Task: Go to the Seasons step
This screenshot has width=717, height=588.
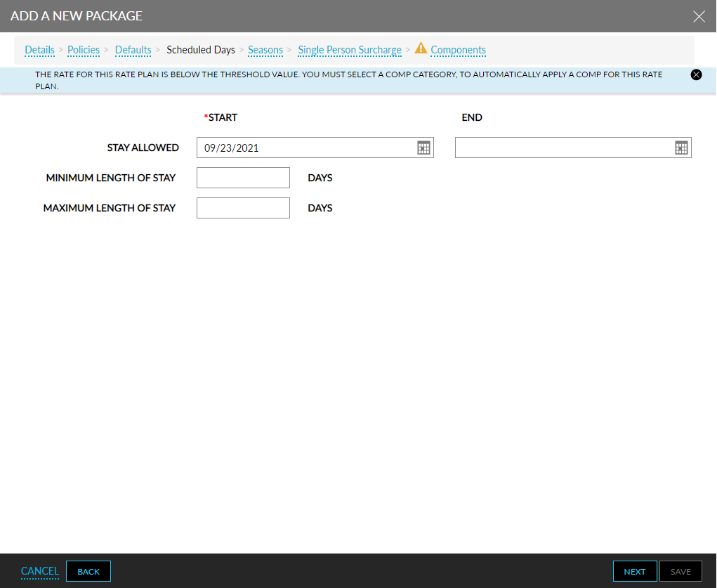Action: coord(265,50)
